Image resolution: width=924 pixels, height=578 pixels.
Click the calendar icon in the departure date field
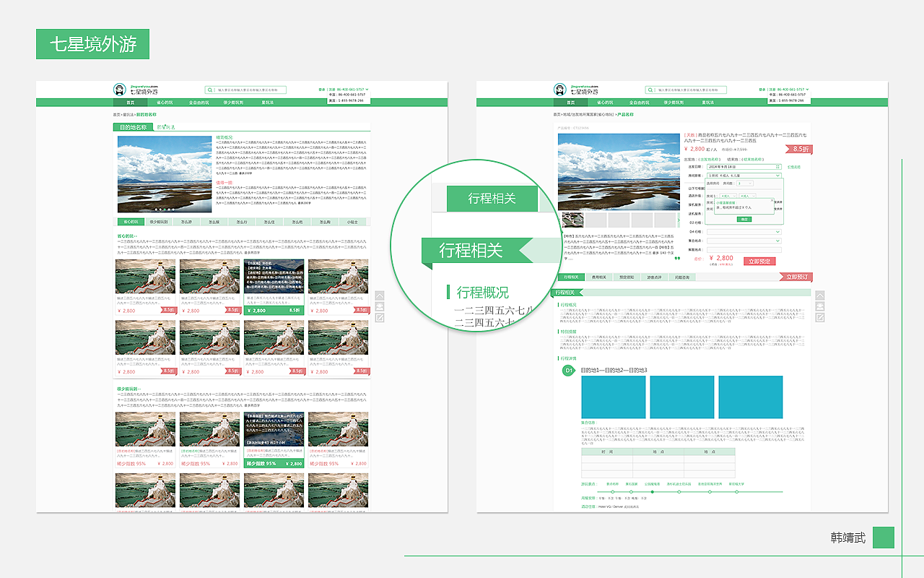777,167
